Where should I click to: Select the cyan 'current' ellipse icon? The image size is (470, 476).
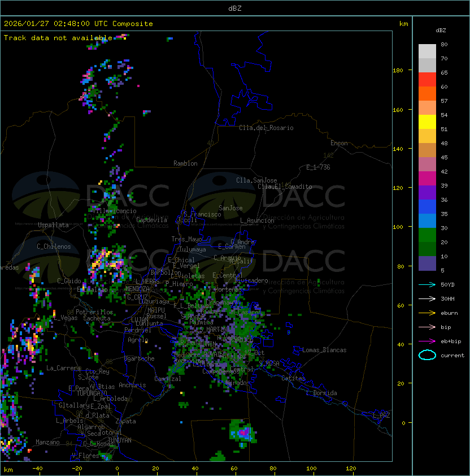click(x=427, y=355)
